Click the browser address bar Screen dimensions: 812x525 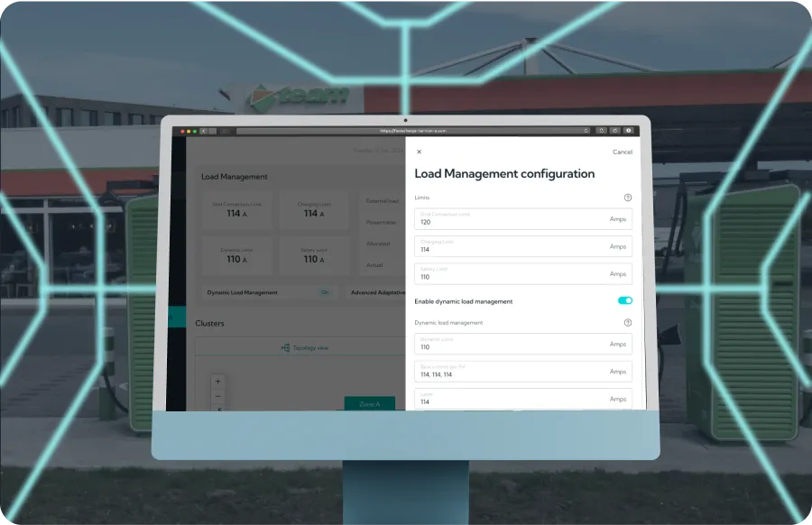click(x=412, y=131)
